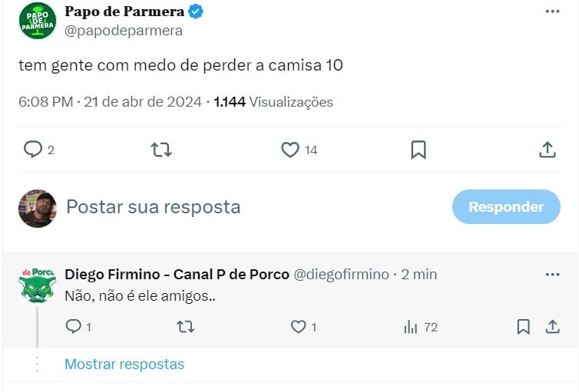Expand replies with Mostrar respostas
The image size is (579, 392).
pyautogui.click(x=124, y=364)
